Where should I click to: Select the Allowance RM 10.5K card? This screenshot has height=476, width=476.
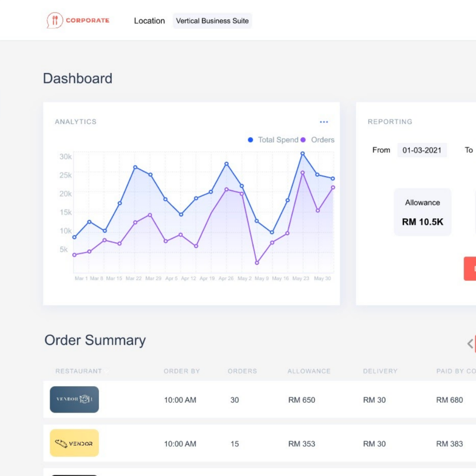[422, 212]
